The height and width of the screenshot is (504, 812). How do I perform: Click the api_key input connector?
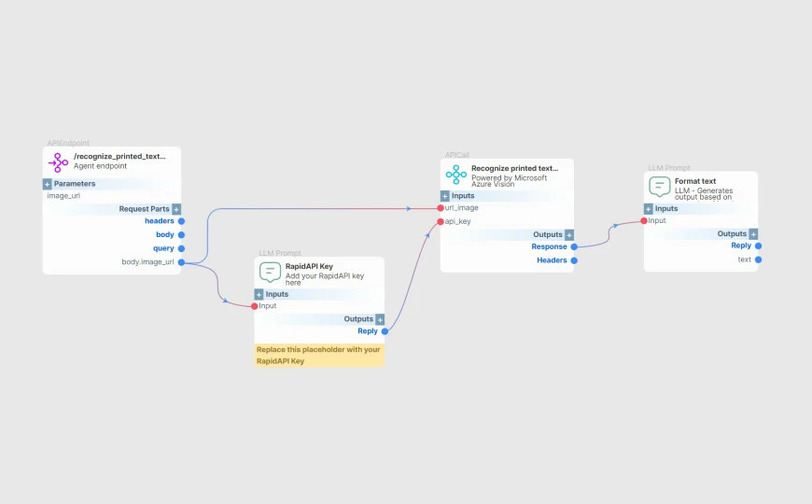click(441, 222)
